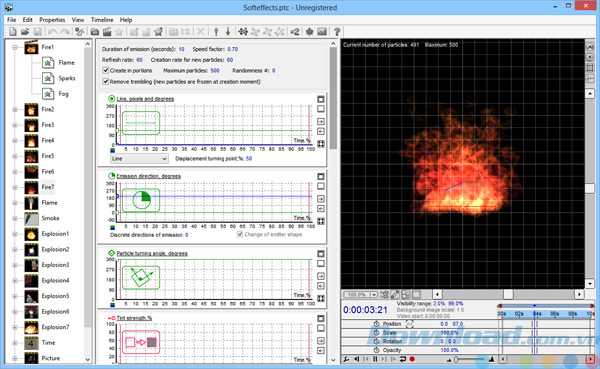The width and height of the screenshot is (600, 369).
Task: Click the top square button of Line graph
Action: click(x=321, y=99)
